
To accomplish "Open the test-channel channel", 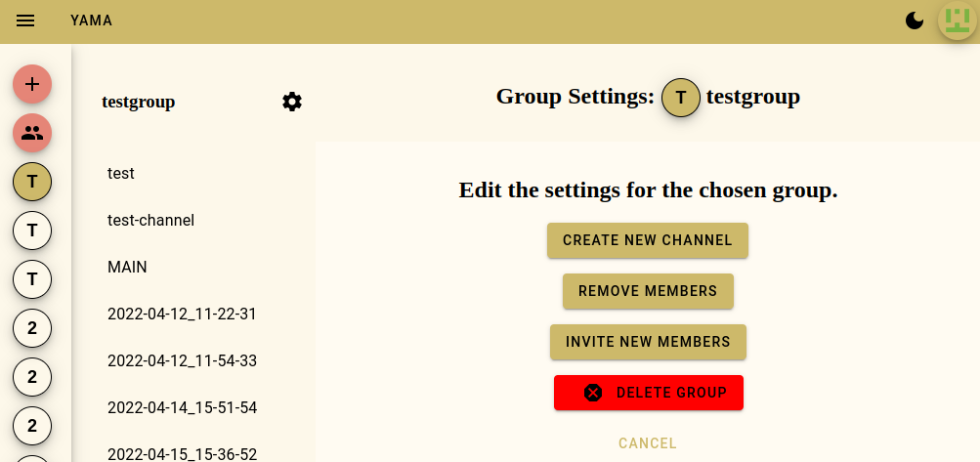I will [x=151, y=221].
